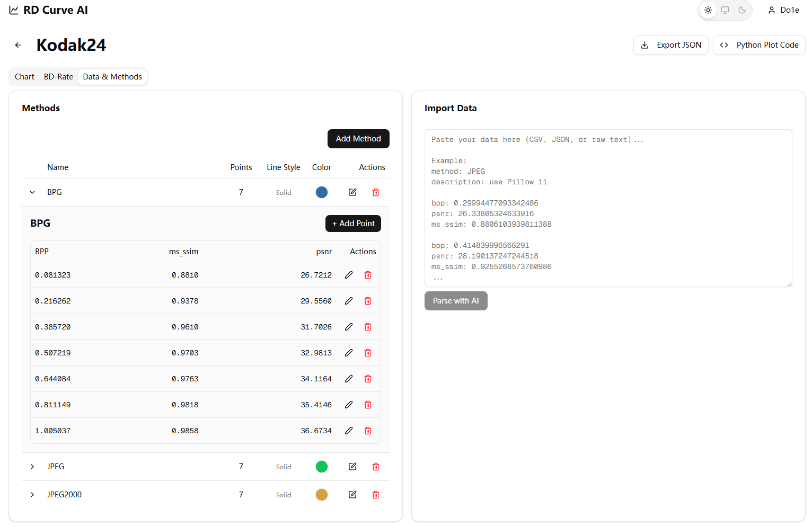This screenshot has width=812, height=527.
Task: Edit the 0.644084 BPP data point
Action: pyautogui.click(x=349, y=379)
